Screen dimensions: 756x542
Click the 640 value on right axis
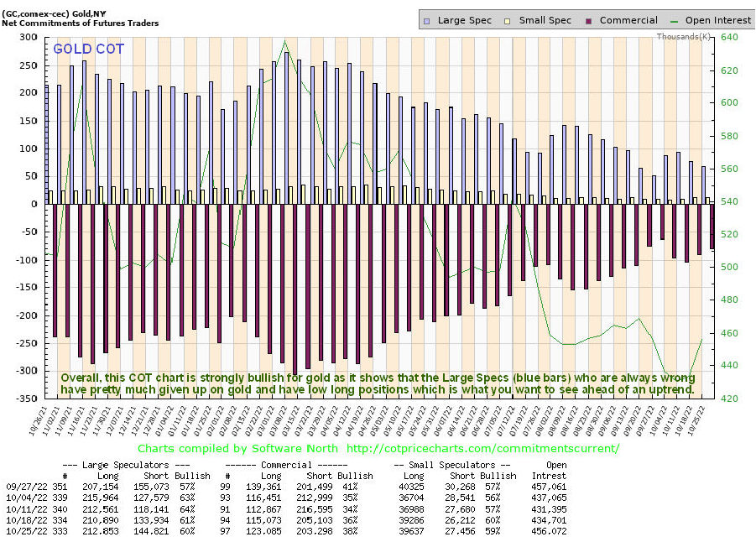pyautogui.click(x=727, y=37)
